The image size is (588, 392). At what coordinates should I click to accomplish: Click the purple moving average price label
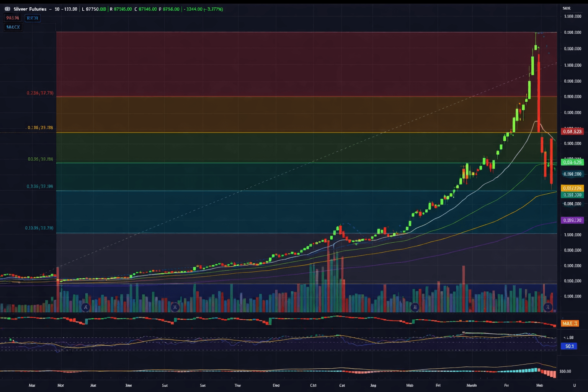[572, 220]
